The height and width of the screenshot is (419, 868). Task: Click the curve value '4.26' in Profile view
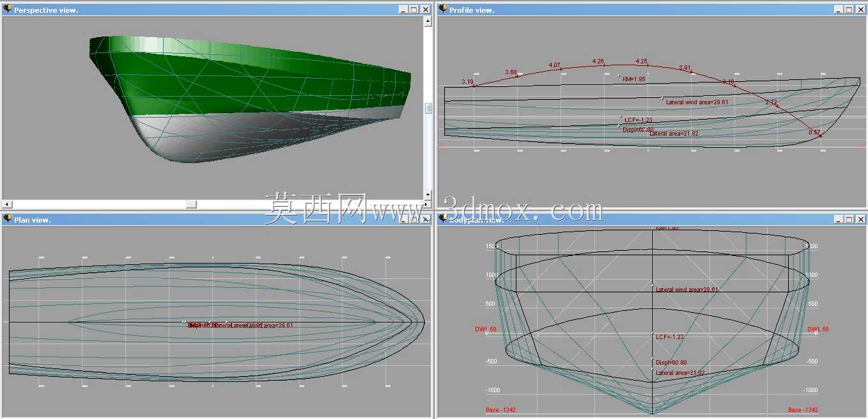598,61
